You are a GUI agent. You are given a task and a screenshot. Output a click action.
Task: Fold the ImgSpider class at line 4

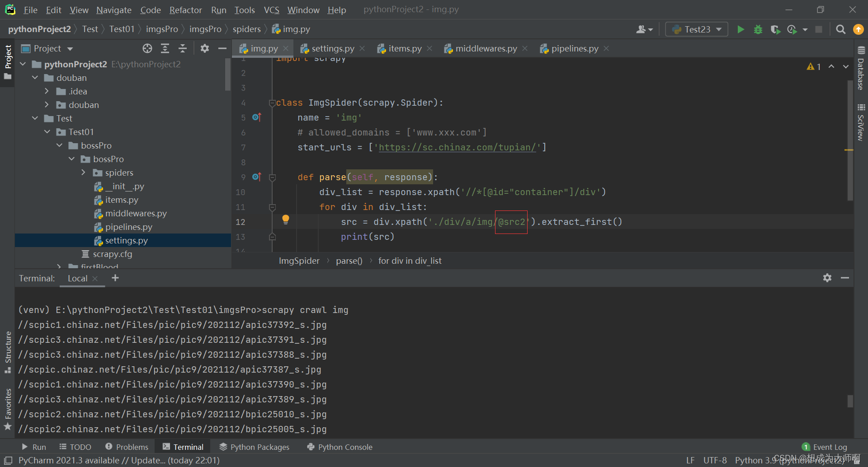click(x=272, y=103)
